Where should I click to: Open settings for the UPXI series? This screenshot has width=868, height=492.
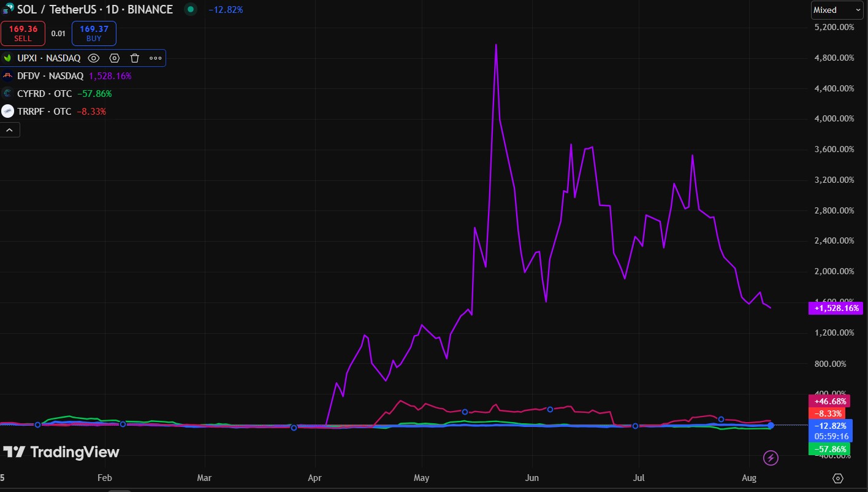pos(114,58)
